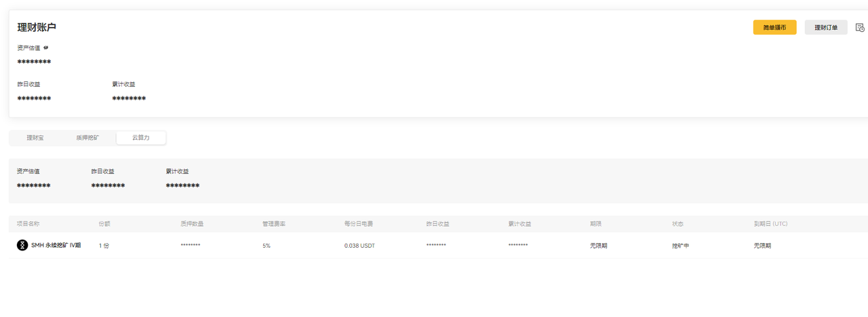Click the yellow 简单赚币 button
Viewport: 868px width, 317px height.
774,27
